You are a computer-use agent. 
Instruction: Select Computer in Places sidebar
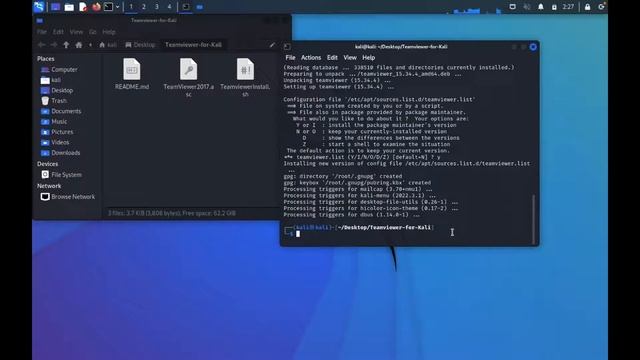(59, 70)
